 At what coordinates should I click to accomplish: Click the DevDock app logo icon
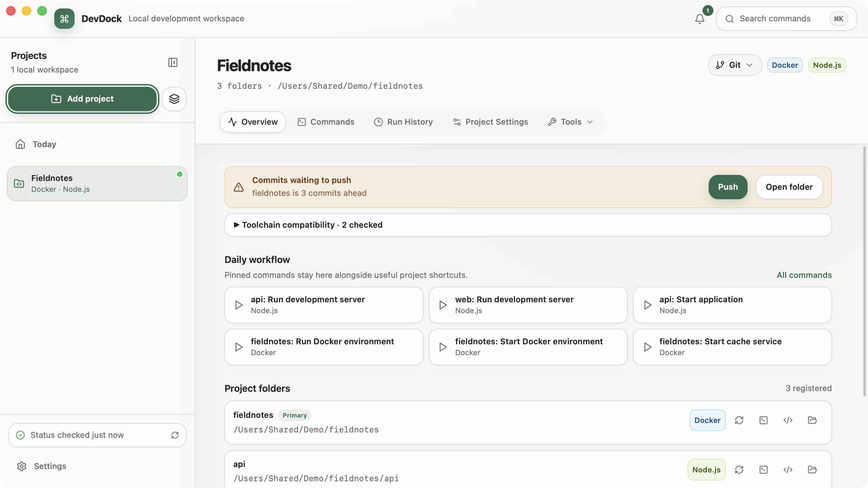coord(64,19)
